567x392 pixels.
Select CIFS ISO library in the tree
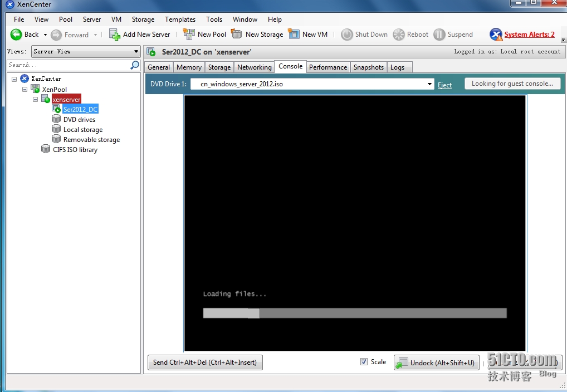point(75,149)
